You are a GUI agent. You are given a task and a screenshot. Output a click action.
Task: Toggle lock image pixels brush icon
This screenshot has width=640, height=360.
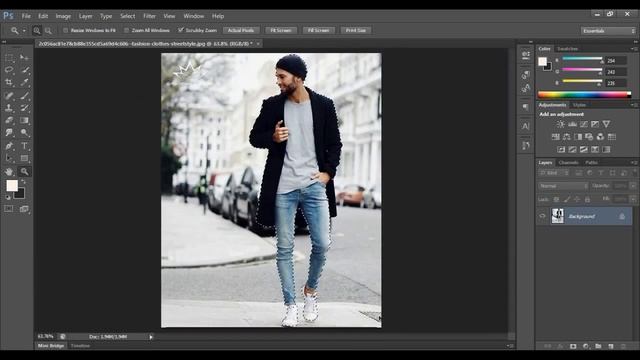coord(567,199)
